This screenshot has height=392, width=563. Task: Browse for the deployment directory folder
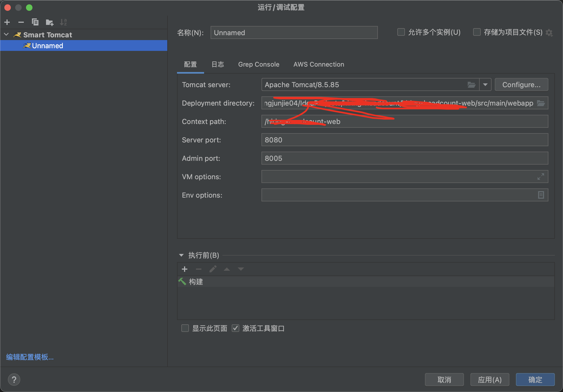tap(541, 103)
